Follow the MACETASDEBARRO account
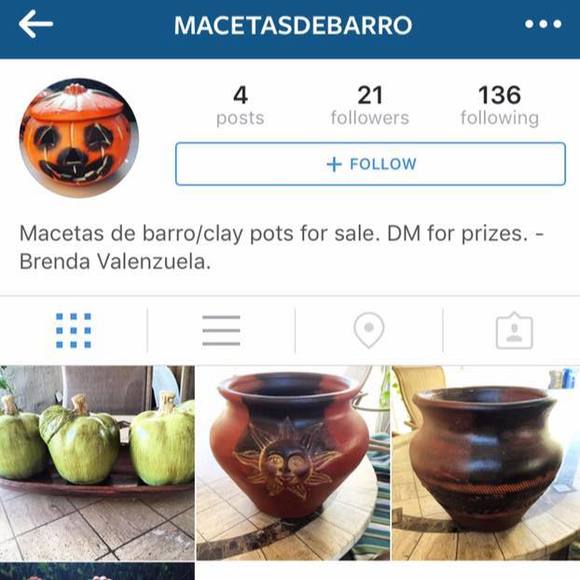This screenshot has height=580, width=580. point(370,164)
